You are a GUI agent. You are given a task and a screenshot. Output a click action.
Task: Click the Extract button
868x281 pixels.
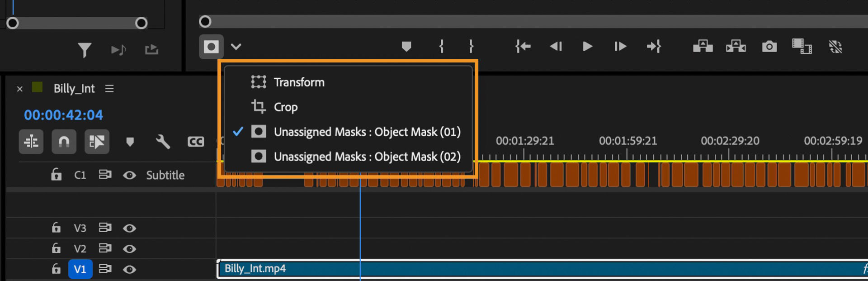point(736,46)
